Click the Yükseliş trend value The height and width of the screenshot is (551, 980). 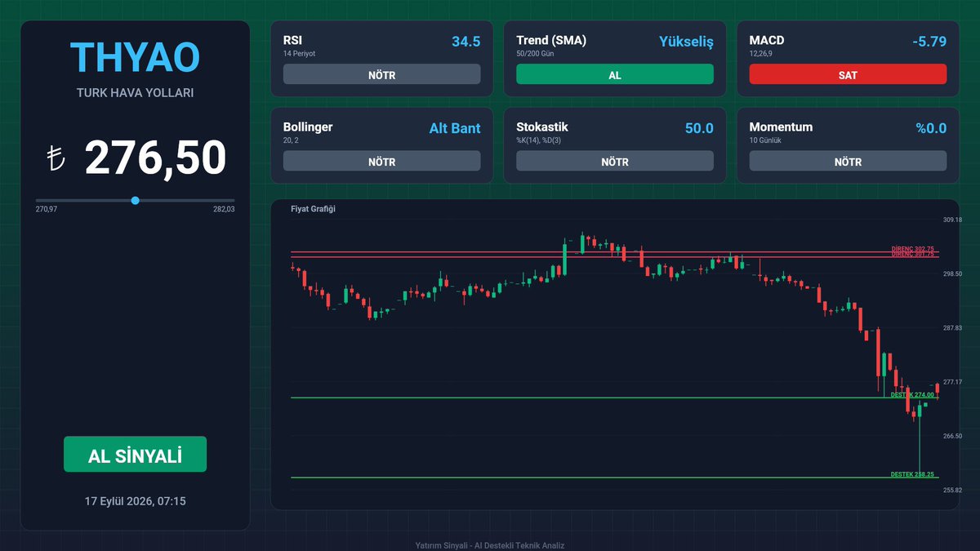[686, 41]
